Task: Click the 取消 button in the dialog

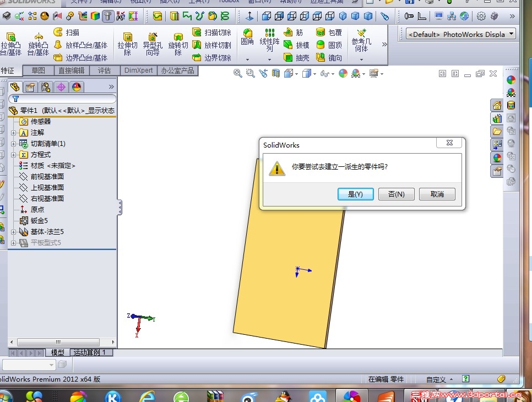Action: (437, 194)
